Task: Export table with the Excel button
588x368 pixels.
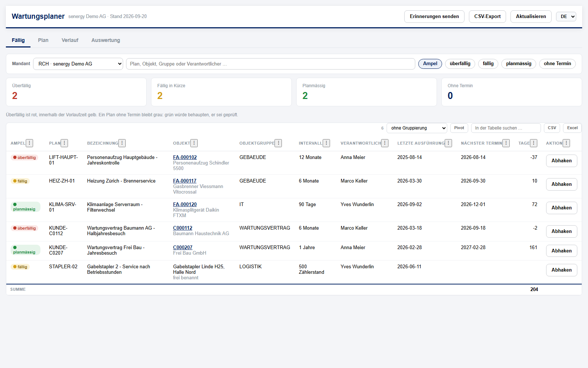Action: pos(572,128)
